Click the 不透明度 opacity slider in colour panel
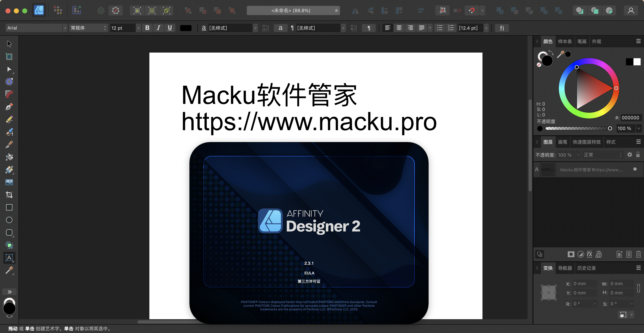The width and height of the screenshot is (644, 333). (578, 128)
